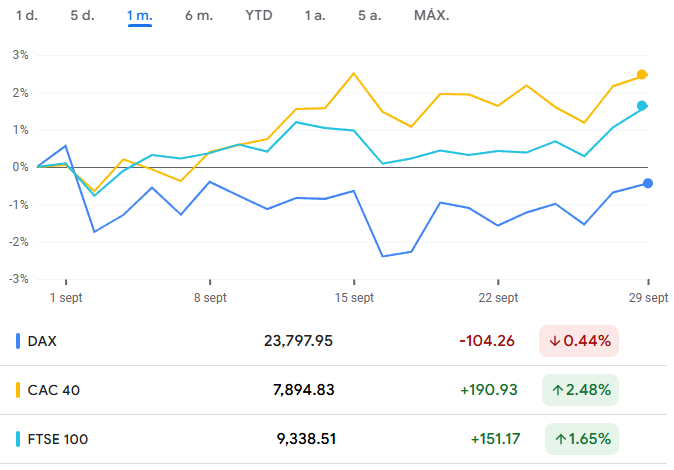Screen dimensions: 674x470
Task: Open the FTSE 100 index row
Action: point(334,439)
